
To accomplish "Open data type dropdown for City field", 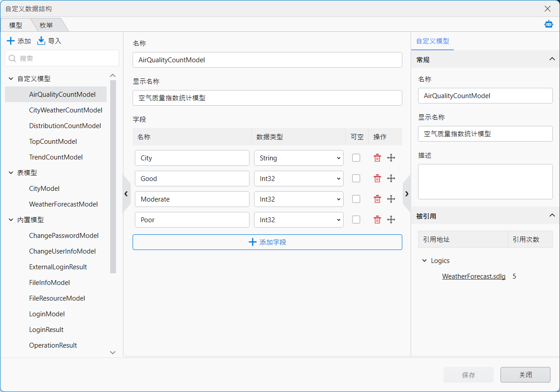I will point(298,158).
